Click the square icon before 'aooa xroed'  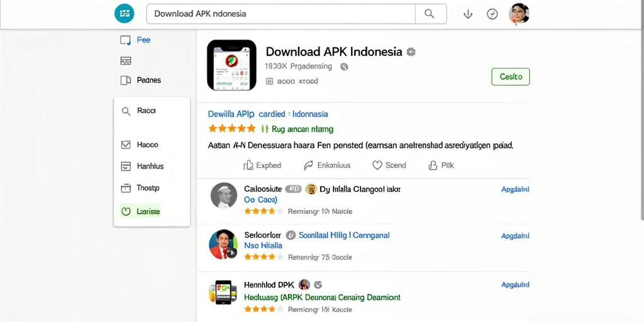point(269,81)
